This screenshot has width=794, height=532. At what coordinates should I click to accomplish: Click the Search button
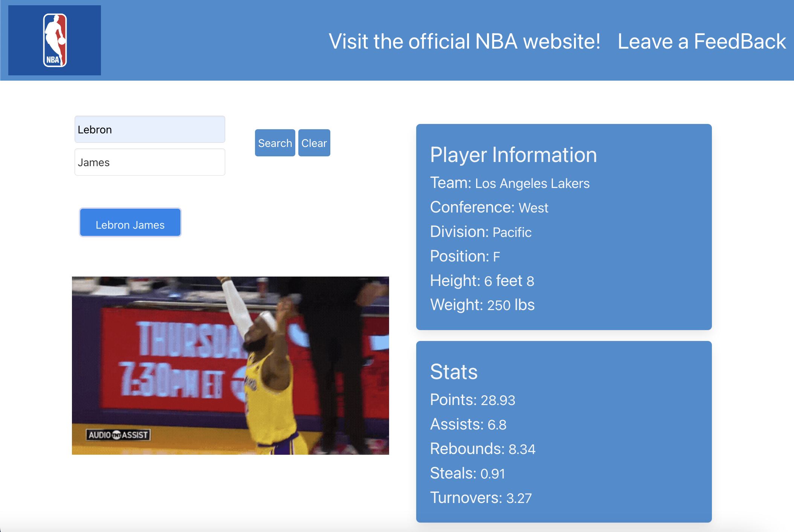275,143
